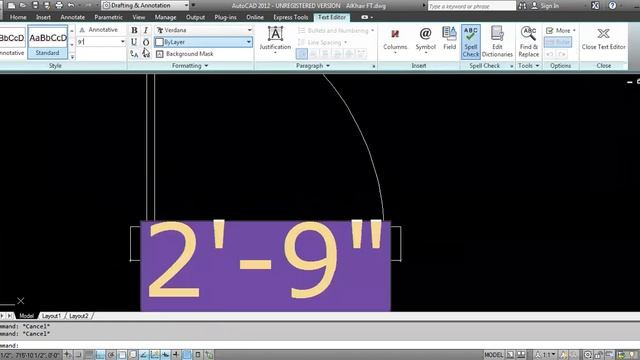Open the Insert ribbon tab

(x=43, y=17)
